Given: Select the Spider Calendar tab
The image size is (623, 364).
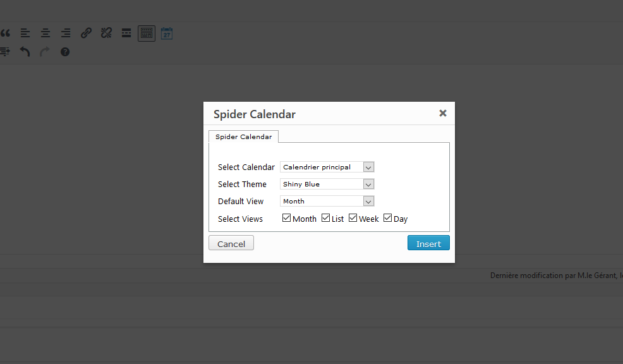Looking at the screenshot, I should click(x=243, y=136).
